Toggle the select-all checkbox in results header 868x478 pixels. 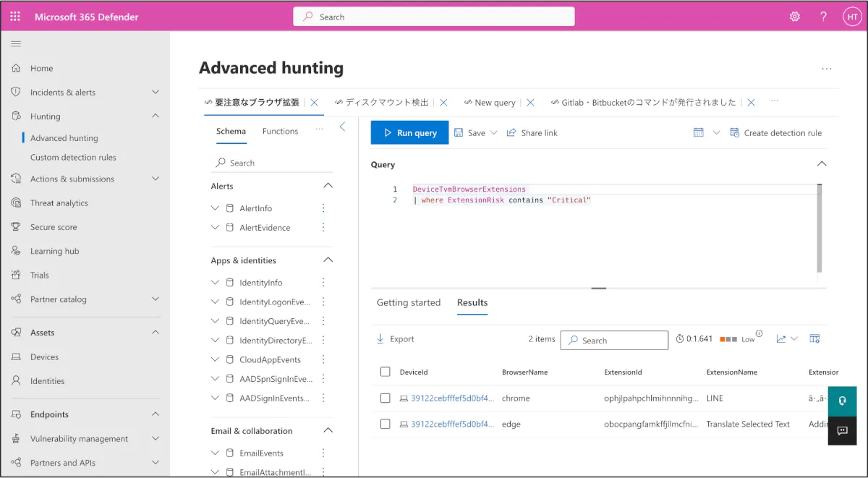pos(385,372)
